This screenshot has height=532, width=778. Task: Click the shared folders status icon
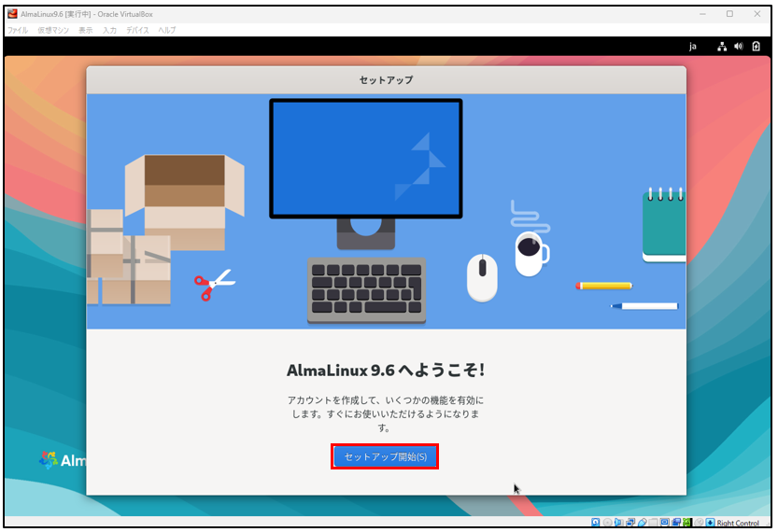click(654, 523)
